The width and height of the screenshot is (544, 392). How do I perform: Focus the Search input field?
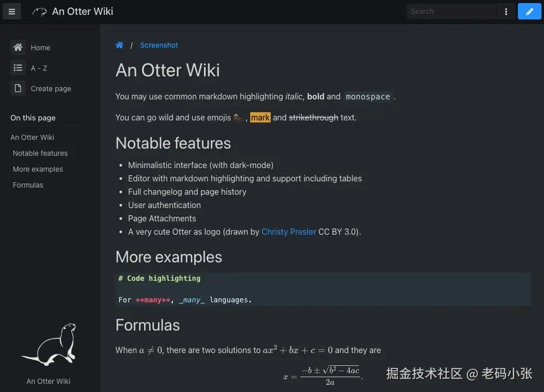point(452,11)
